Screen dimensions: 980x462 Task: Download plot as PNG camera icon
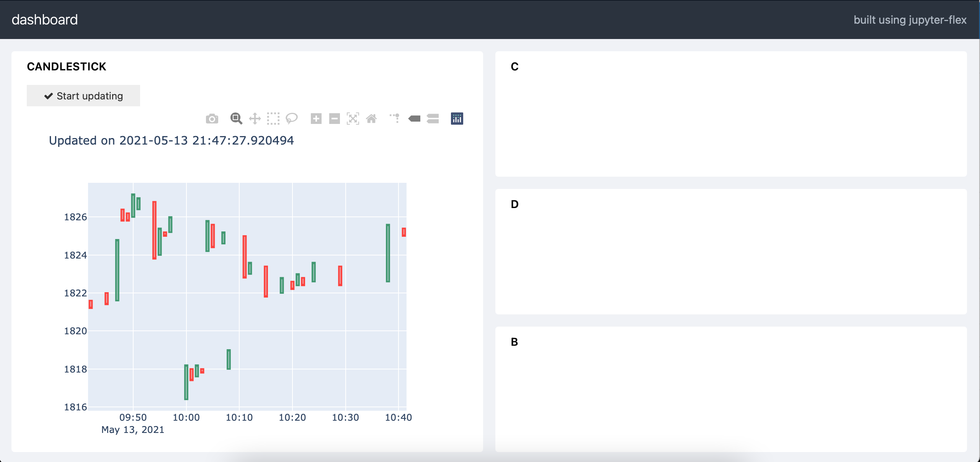212,119
